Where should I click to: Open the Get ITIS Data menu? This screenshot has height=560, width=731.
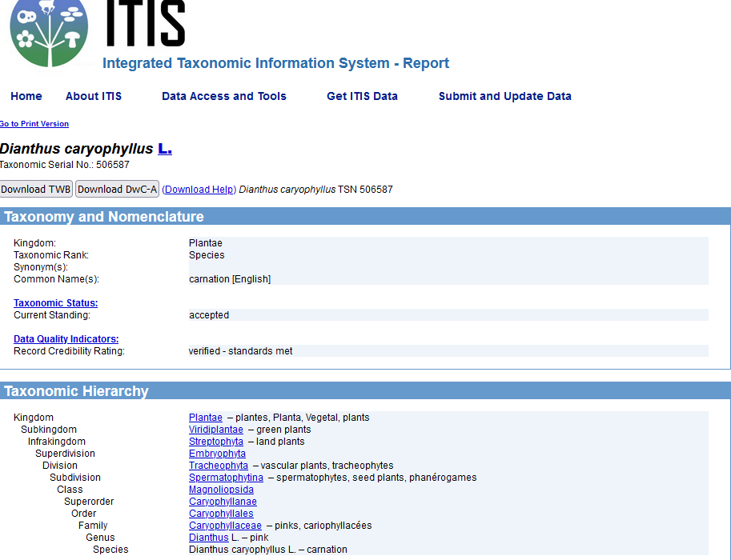point(362,96)
